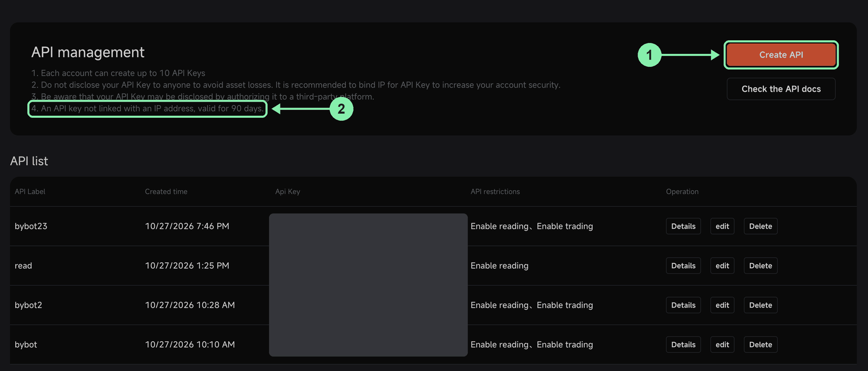
Task: Edit the bybot API key
Action: (723, 344)
